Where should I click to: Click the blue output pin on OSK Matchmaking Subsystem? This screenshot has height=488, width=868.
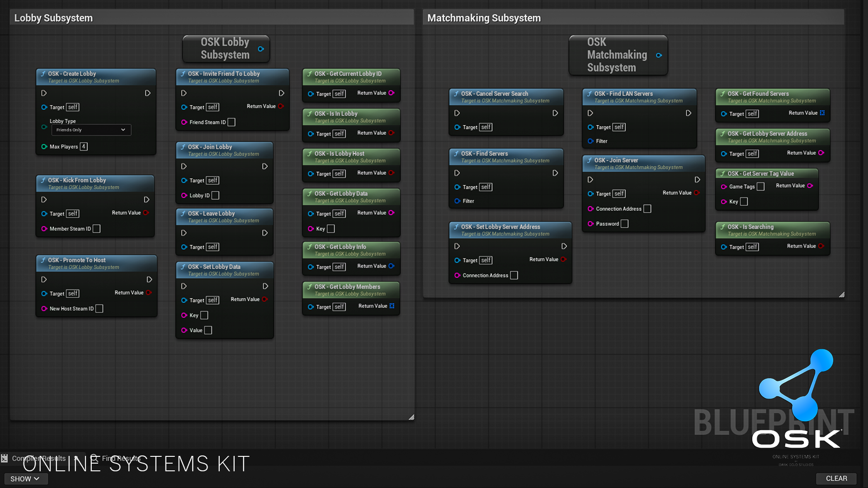click(x=658, y=55)
